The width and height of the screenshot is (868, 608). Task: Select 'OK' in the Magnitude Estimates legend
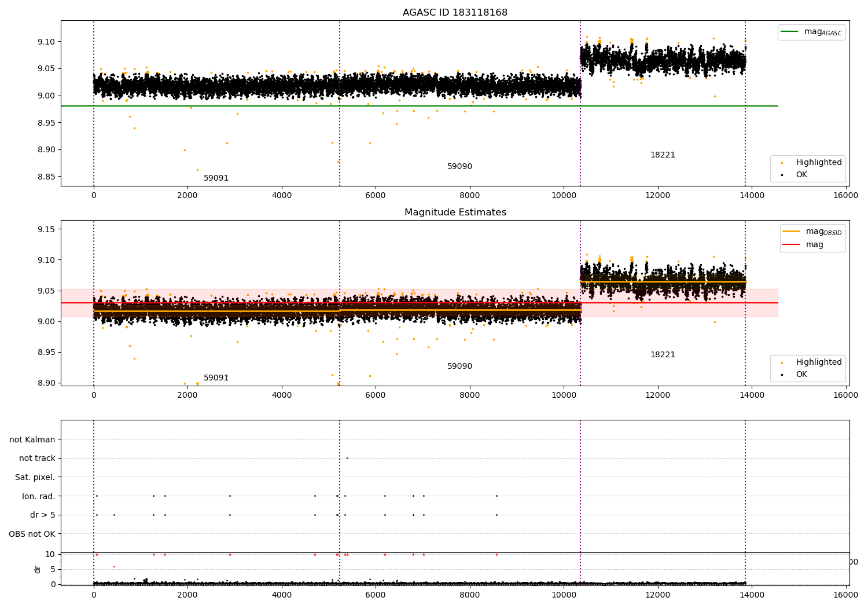tap(801, 375)
